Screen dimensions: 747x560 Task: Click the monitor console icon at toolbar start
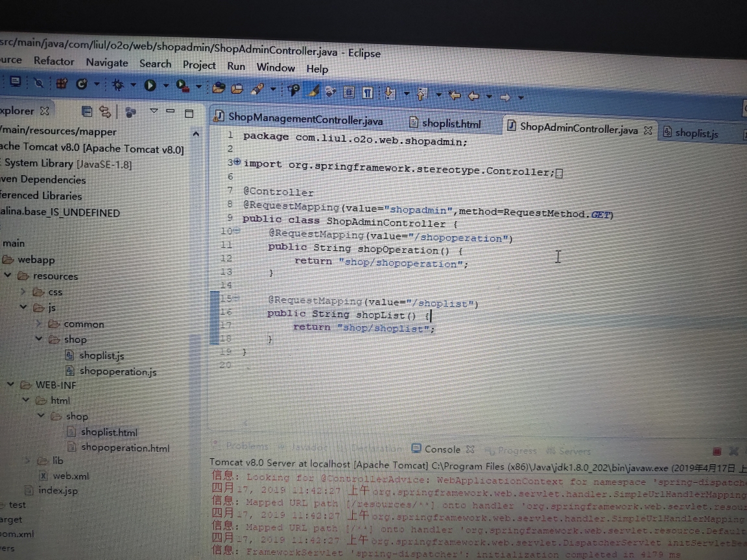point(16,82)
